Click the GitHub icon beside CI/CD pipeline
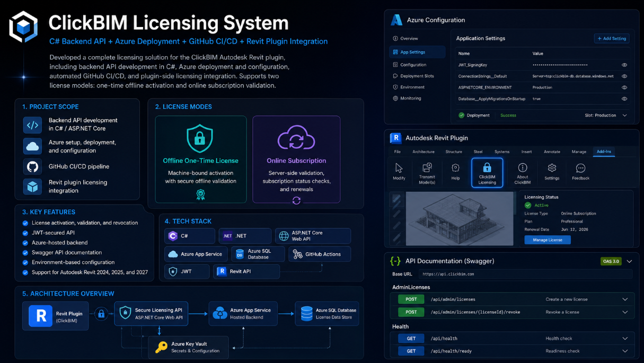 click(x=32, y=166)
